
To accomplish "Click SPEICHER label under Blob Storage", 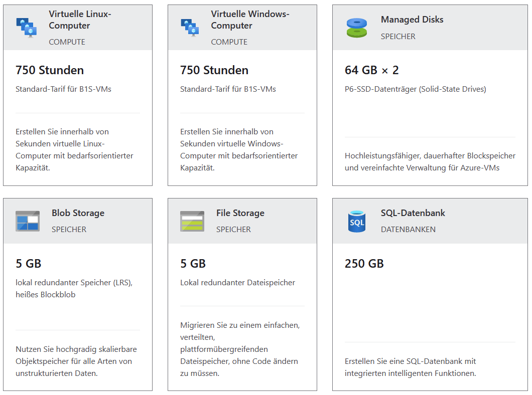I will pyautogui.click(x=69, y=230).
